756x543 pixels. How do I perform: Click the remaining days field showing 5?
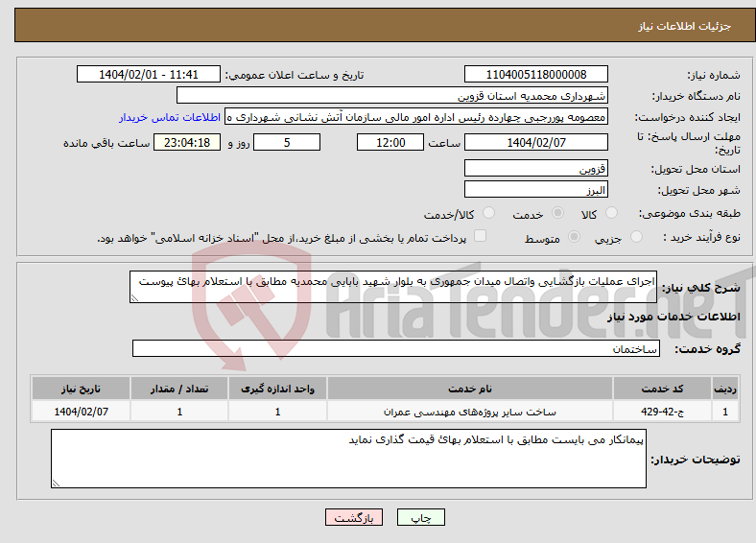pos(287,142)
